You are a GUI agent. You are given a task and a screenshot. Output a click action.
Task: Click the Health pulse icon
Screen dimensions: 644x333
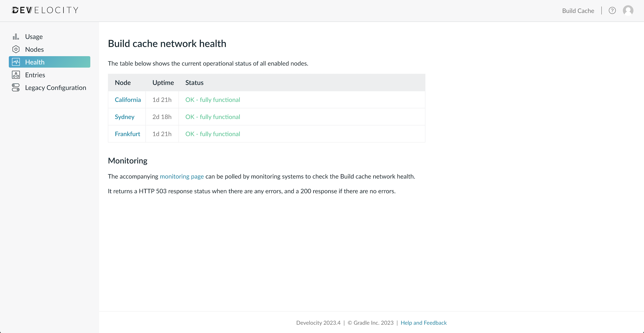pos(16,62)
